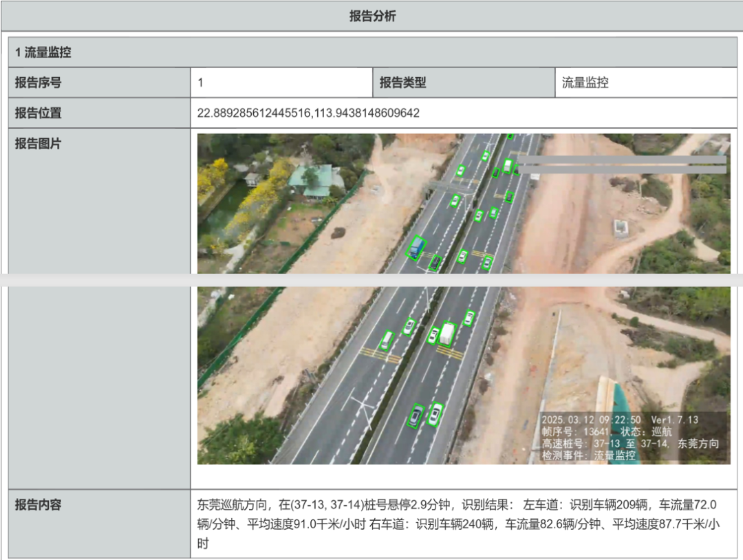
Task: Click the 报告序号 label cell
Action: click(39, 83)
